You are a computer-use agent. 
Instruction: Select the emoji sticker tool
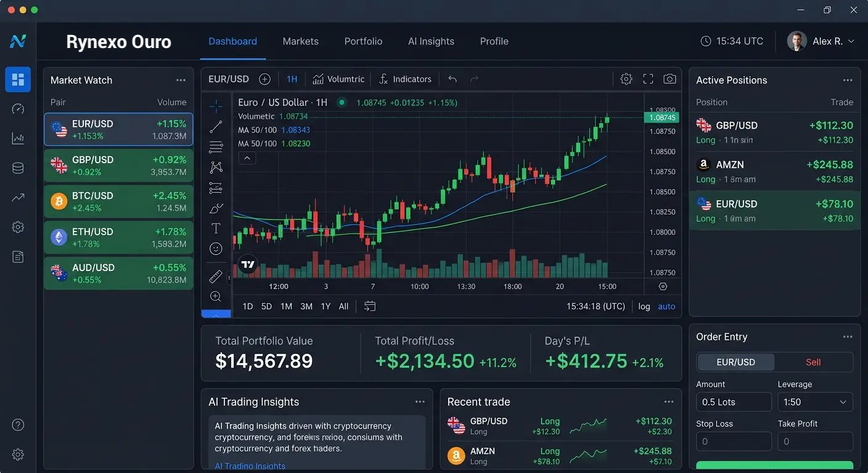pos(216,249)
